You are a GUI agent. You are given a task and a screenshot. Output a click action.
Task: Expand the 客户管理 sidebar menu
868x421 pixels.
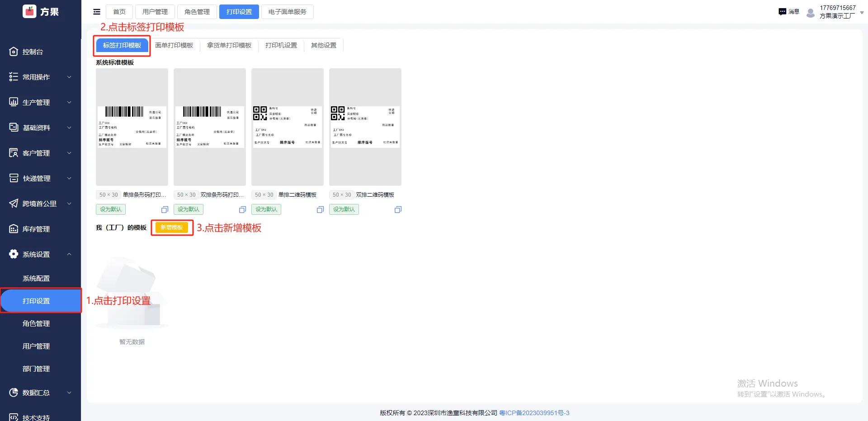[41, 153]
